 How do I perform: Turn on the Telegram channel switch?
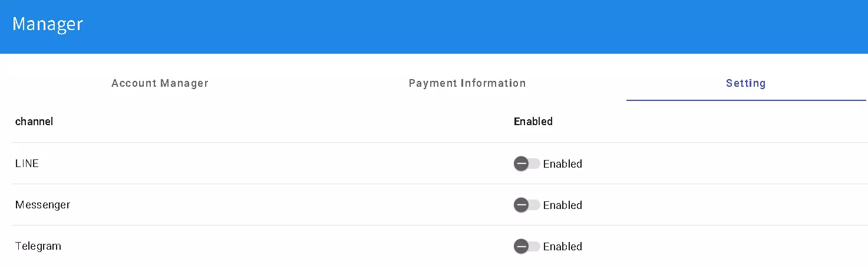pyautogui.click(x=527, y=246)
